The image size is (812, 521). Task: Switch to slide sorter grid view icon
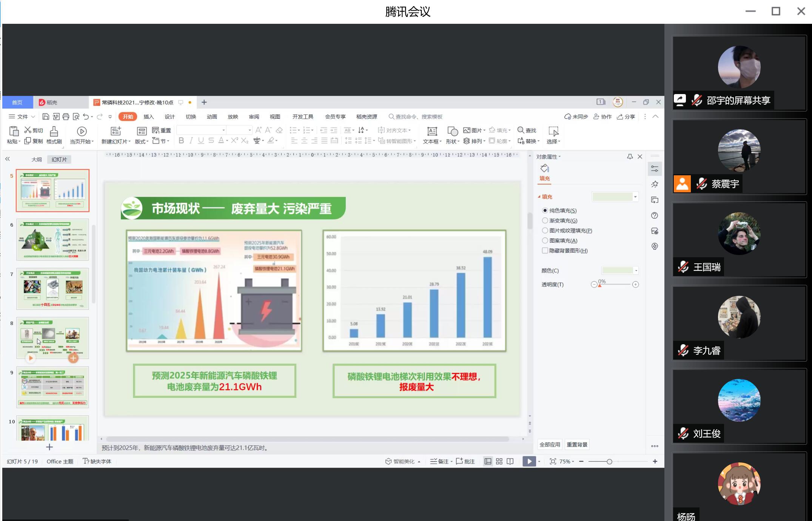tap(499, 461)
